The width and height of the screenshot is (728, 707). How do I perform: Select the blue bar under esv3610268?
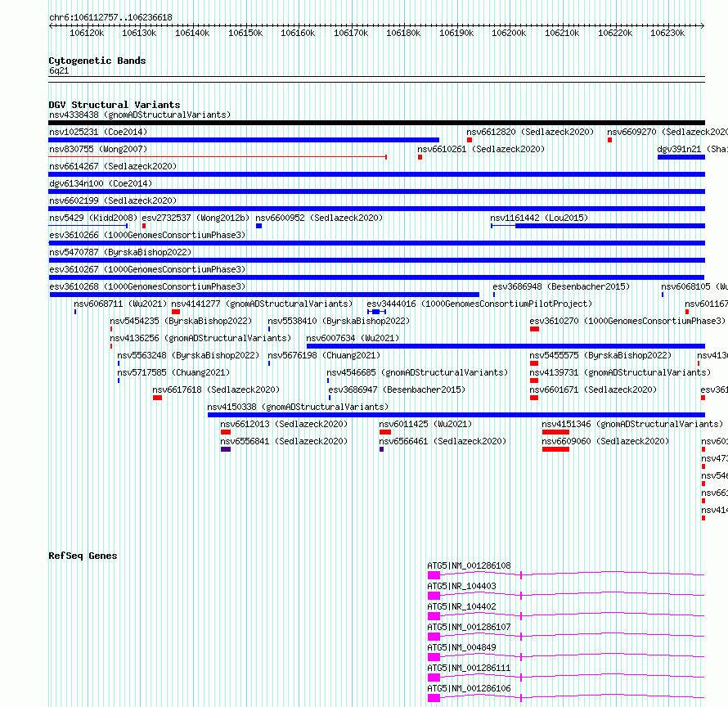point(264,295)
